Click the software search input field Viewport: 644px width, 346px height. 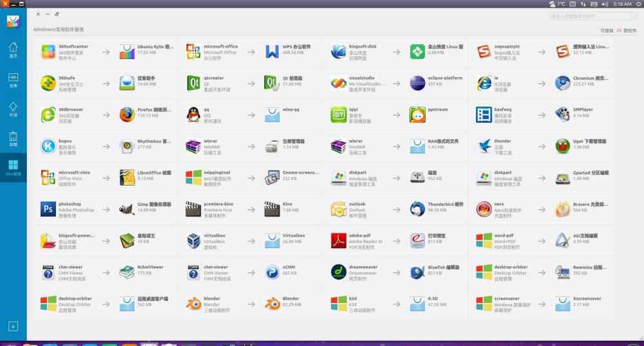[593, 16]
